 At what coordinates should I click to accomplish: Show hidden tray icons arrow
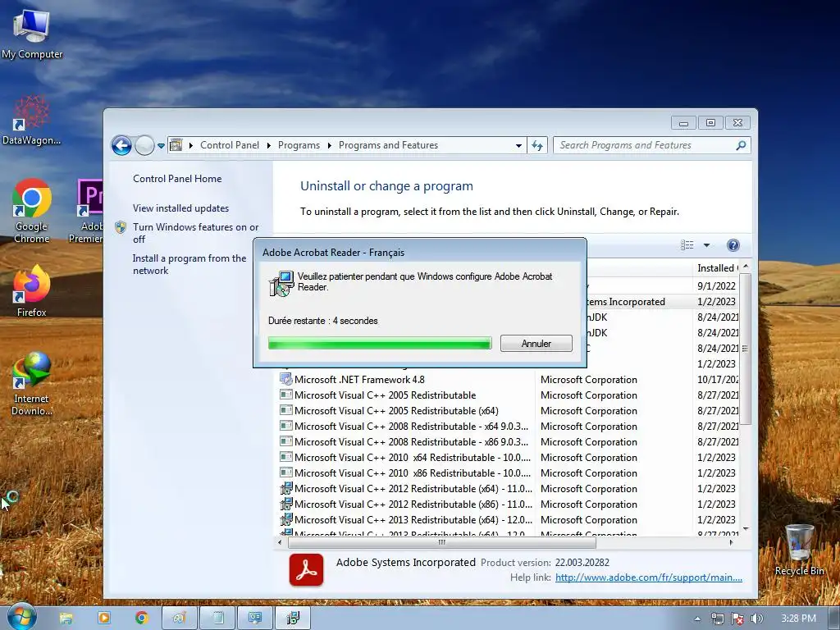pyautogui.click(x=697, y=619)
